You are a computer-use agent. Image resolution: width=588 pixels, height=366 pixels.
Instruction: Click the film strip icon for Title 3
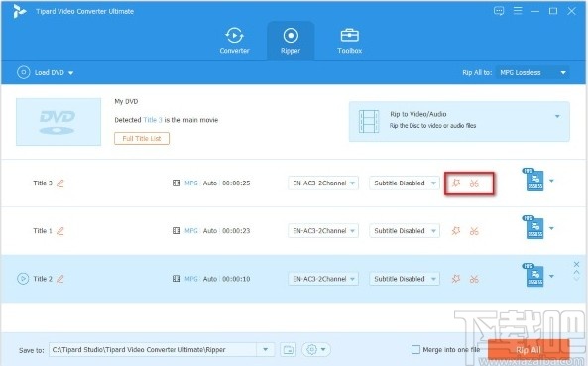(176, 183)
